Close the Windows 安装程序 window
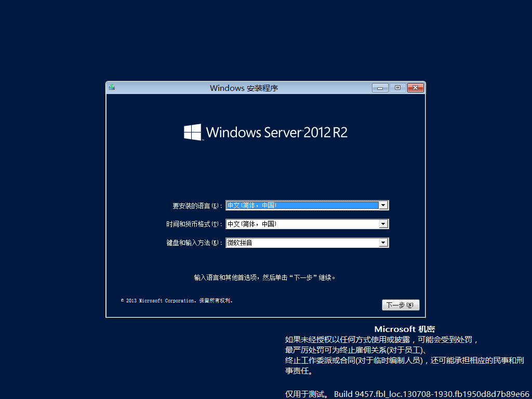Screen dimensions: 532x399 coord(415,88)
